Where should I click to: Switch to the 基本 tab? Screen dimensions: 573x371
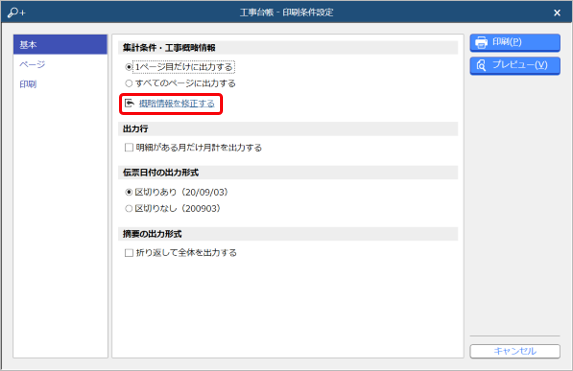[x=60, y=45]
